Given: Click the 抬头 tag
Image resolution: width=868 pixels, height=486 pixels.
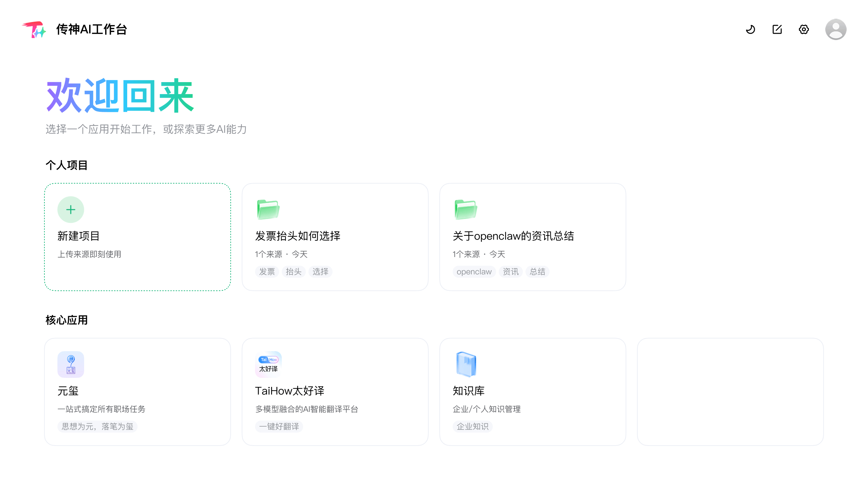Looking at the screenshot, I should click(x=293, y=272).
